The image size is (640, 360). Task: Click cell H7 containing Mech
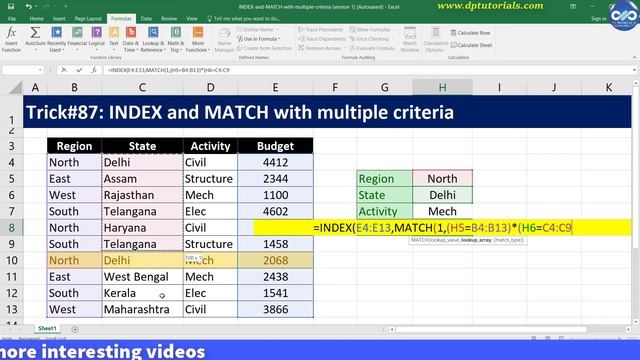click(x=442, y=211)
